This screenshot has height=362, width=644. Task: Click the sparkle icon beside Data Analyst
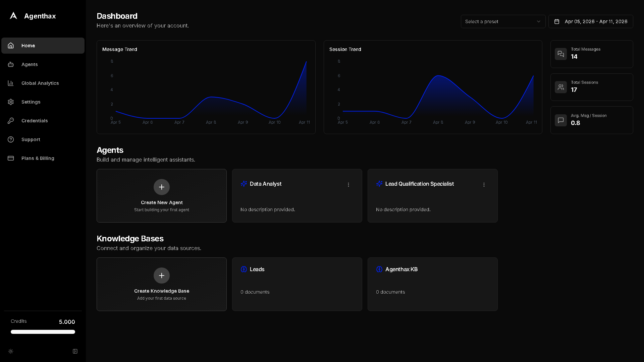pyautogui.click(x=244, y=184)
